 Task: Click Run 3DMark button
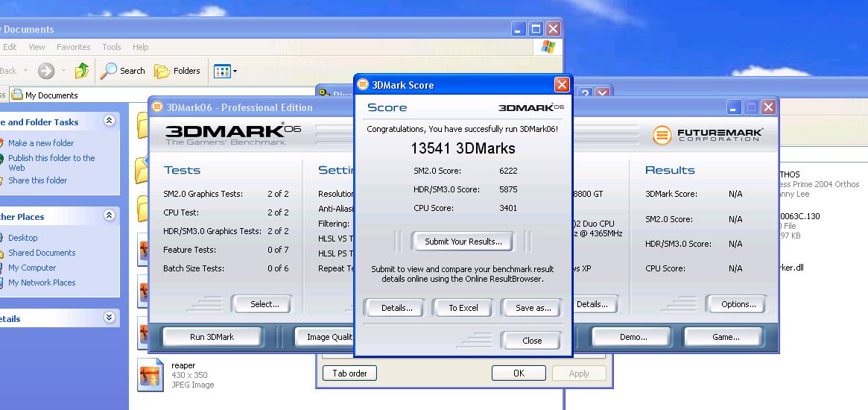212,337
